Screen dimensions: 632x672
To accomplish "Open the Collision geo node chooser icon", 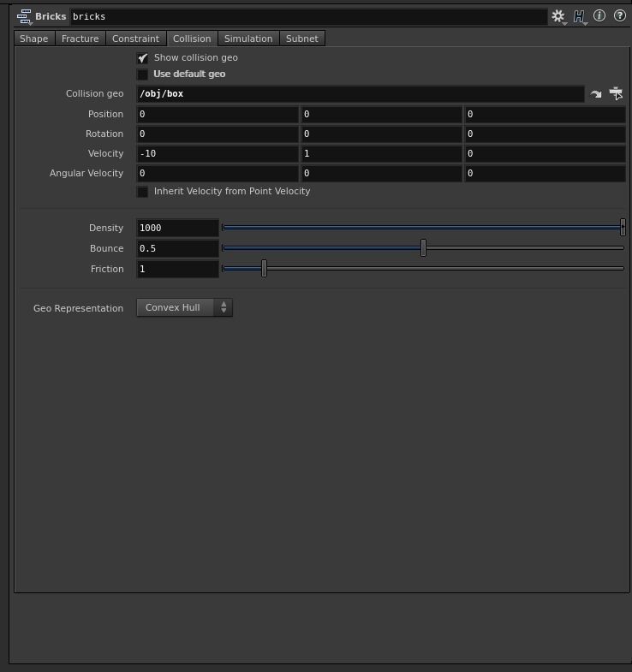I will (x=616, y=93).
